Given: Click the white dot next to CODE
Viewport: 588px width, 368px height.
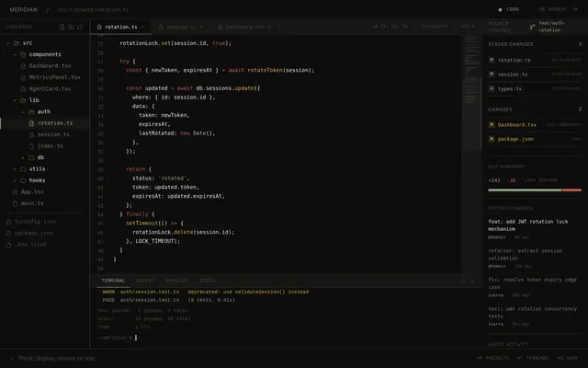Looking at the screenshot, I should 500,10.
